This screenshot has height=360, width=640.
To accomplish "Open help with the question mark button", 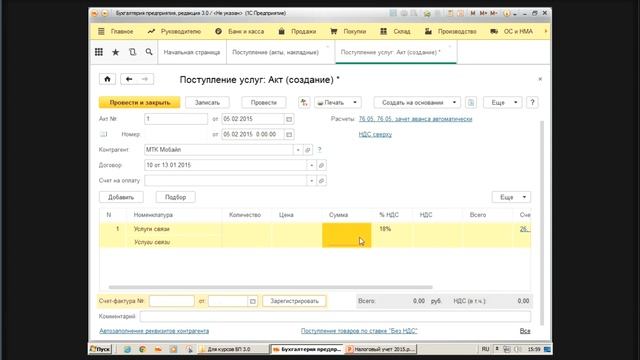I will pos(532,102).
